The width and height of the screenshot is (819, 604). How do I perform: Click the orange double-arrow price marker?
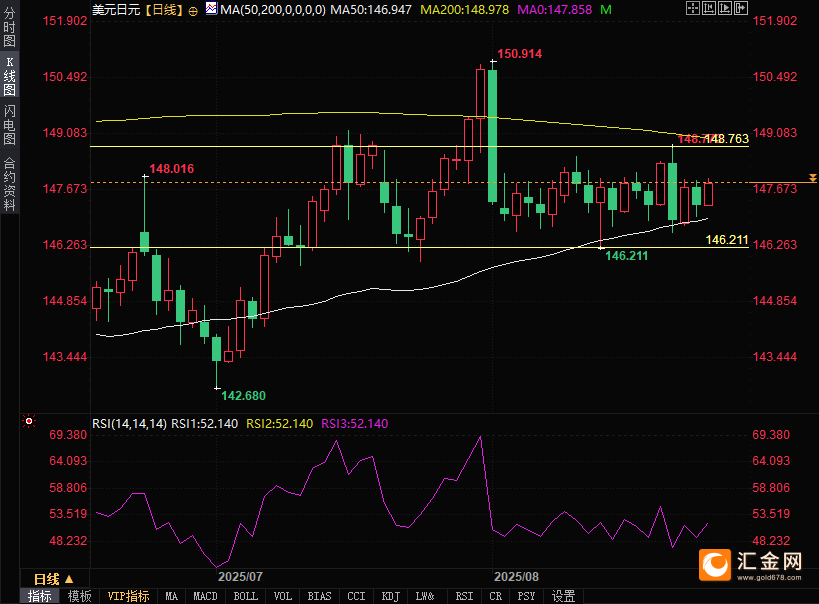[811, 176]
